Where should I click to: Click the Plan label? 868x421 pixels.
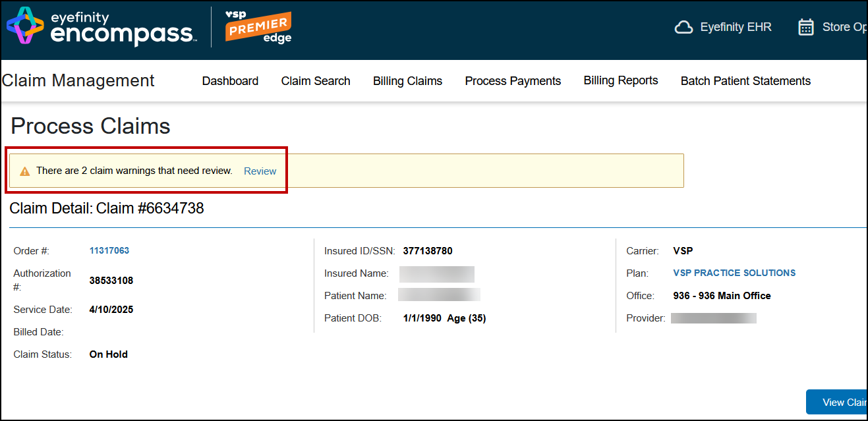[637, 273]
